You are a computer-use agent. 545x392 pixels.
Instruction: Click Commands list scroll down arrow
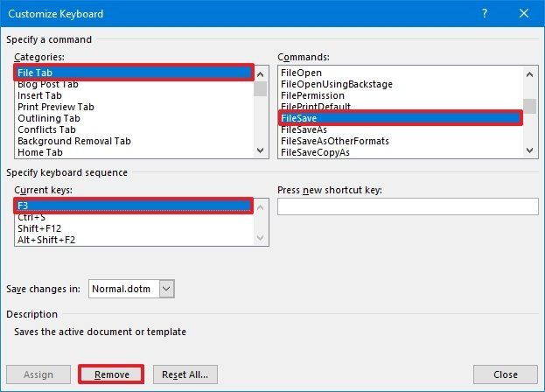point(530,150)
